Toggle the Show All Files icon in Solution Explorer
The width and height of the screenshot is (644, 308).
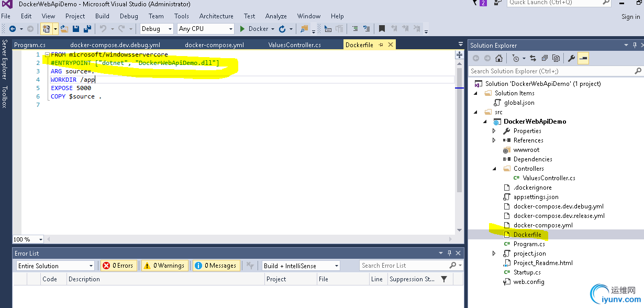(556, 58)
